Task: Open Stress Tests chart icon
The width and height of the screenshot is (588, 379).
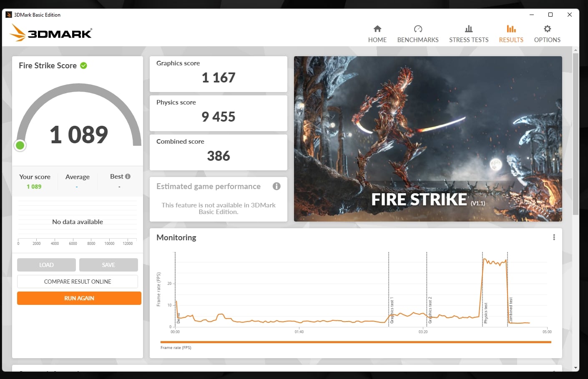Action: click(x=469, y=29)
